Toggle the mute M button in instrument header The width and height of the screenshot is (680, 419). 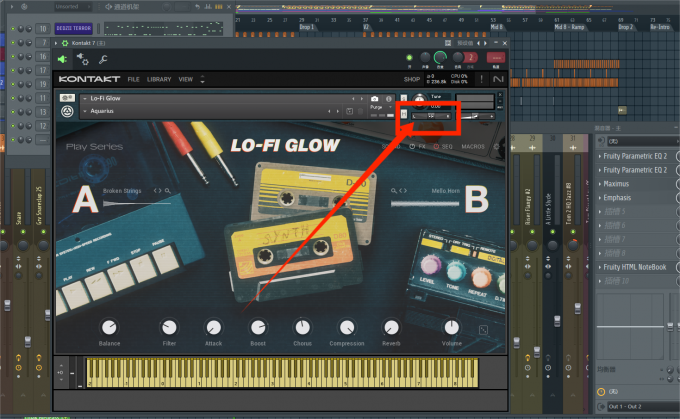404,114
